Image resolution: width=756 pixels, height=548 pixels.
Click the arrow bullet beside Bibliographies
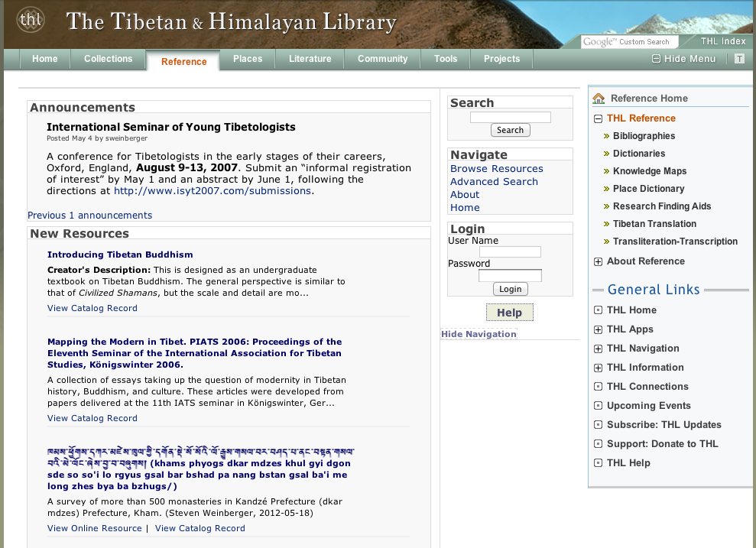point(606,136)
